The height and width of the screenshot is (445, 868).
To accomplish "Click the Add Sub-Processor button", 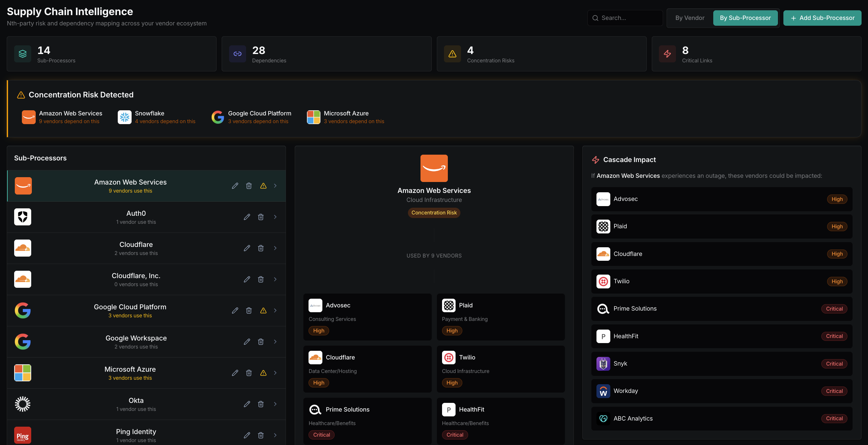I will [822, 18].
